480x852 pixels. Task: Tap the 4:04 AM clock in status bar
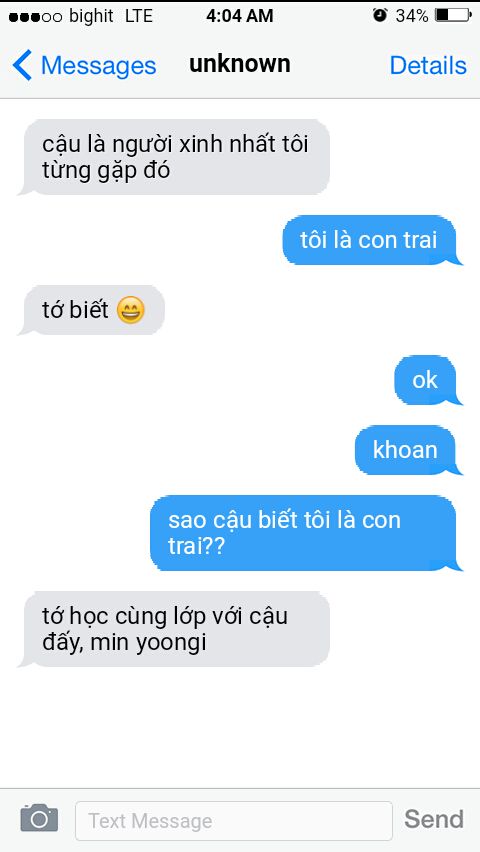239,16
